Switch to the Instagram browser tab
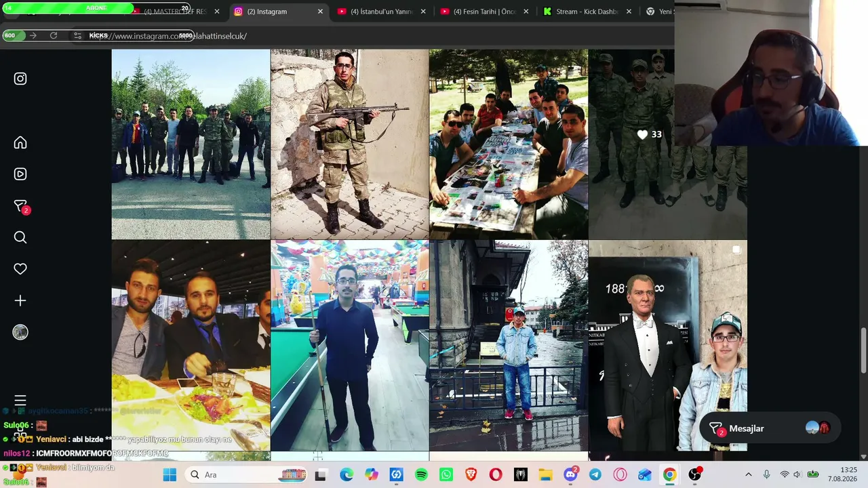Screen dimensions: 868x488 click(x=278, y=12)
